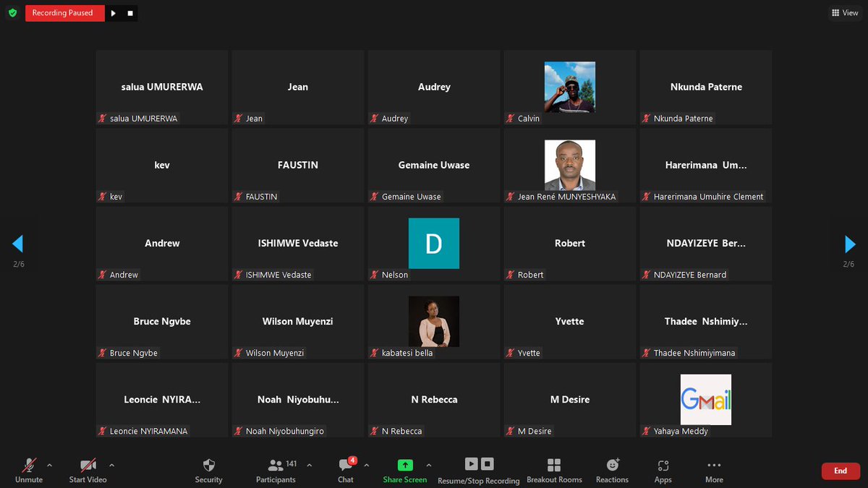The image size is (868, 488).
Task: Select Yahaya Meddy's Gmail avatar
Action: (x=706, y=399)
